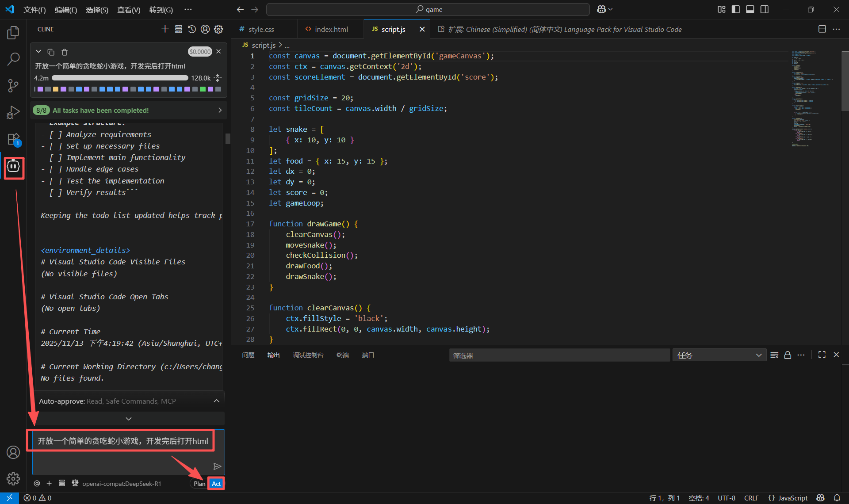The image size is (849, 504).
Task: Open Cline settings gear in panel header
Action: tap(218, 29)
